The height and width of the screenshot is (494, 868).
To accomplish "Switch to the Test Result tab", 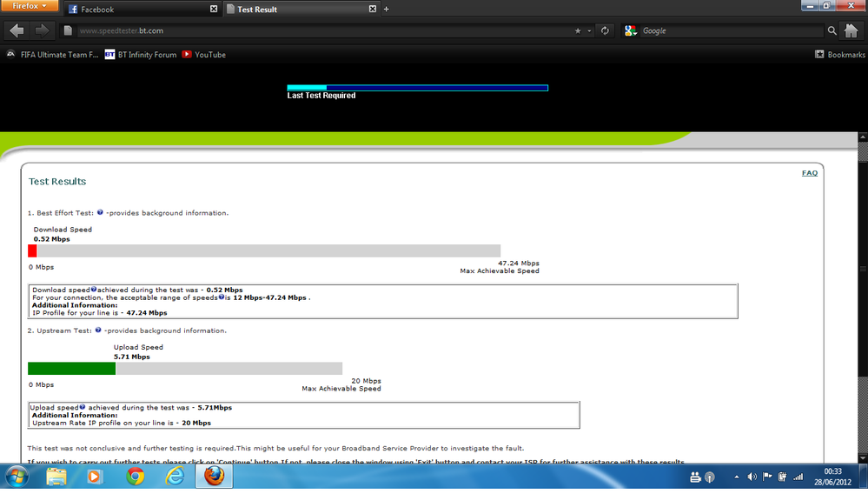I will tap(301, 9).
